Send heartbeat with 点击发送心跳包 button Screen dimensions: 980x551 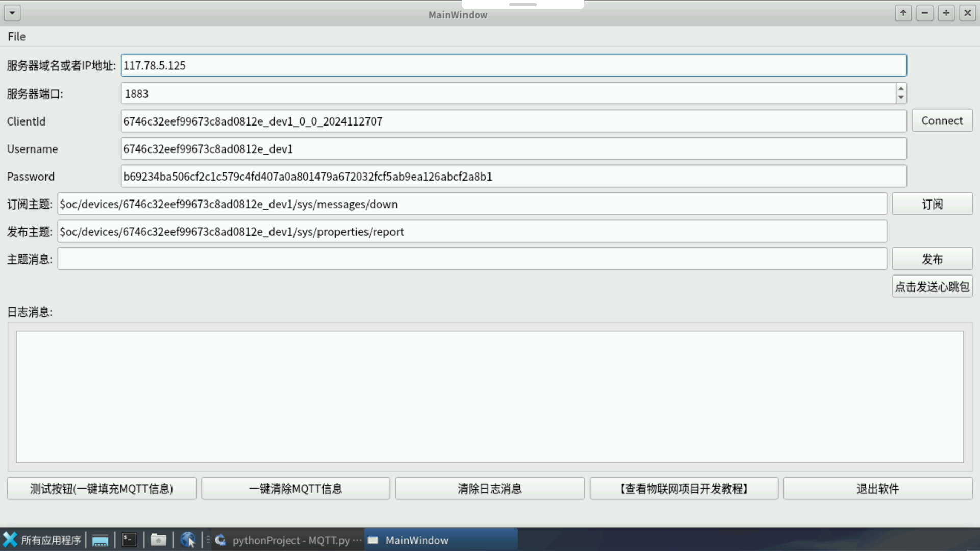point(932,287)
